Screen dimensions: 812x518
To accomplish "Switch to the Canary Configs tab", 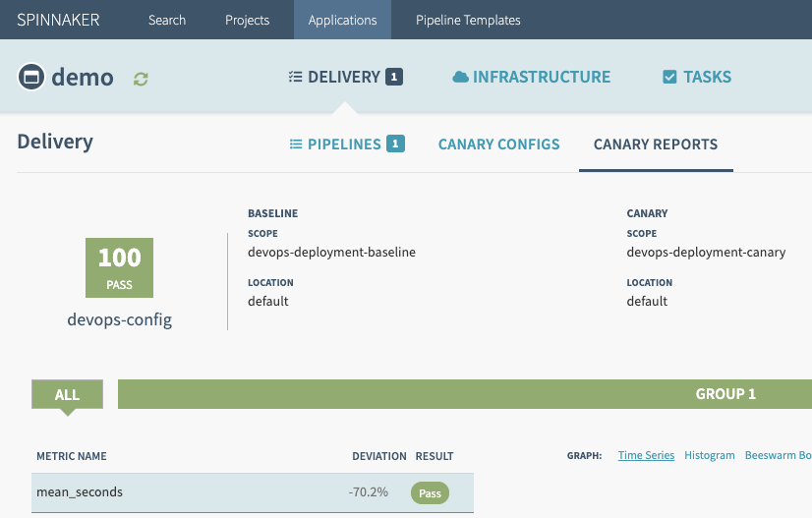I will [x=498, y=144].
